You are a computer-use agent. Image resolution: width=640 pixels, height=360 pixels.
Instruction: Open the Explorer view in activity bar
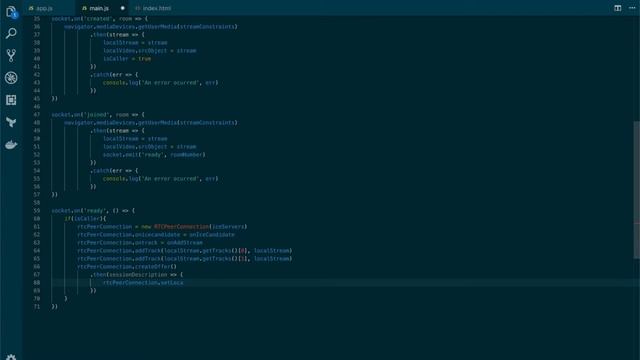pyautogui.click(x=11, y=11)
